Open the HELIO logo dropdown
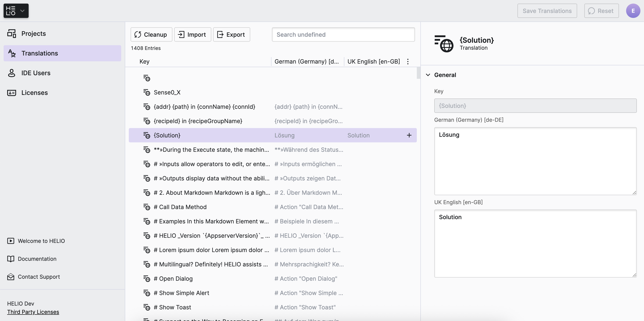 tap(16, 11)
